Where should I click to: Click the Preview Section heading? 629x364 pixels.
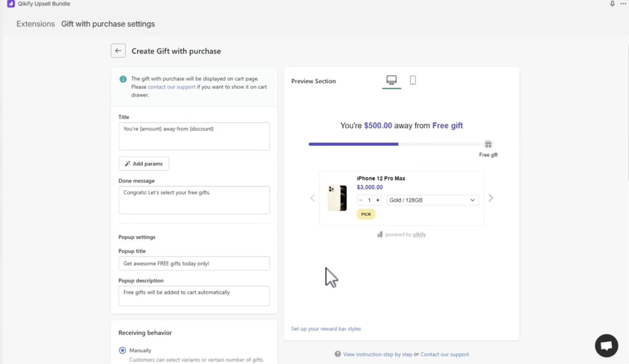[x=314, y=81]
